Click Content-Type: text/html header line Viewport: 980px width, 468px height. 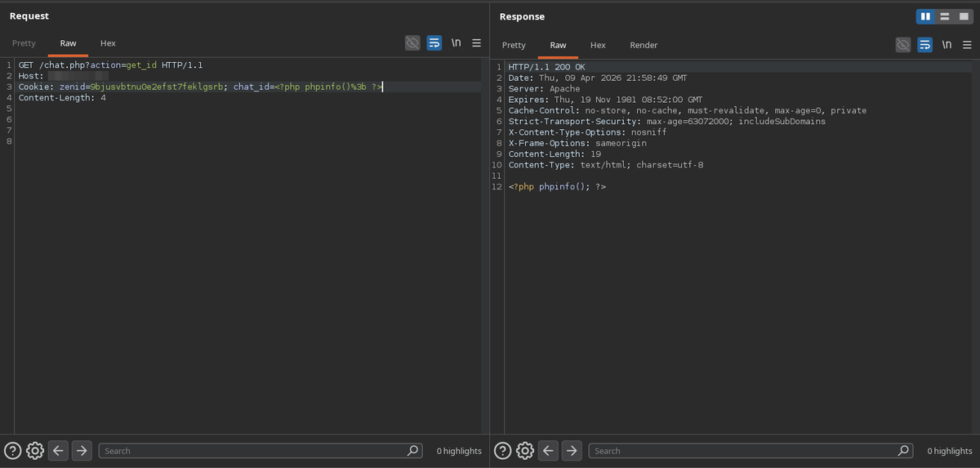(605, 165)
